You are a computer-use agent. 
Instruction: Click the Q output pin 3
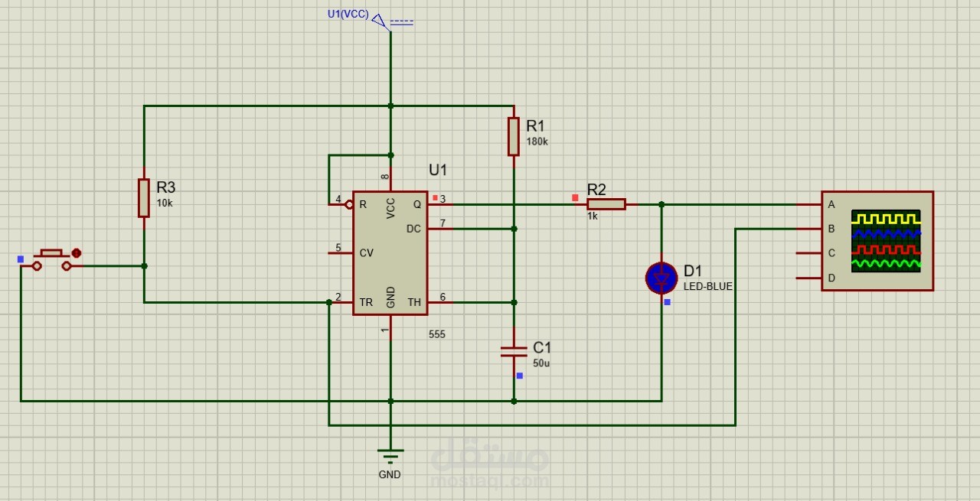[x=439, y=204]
